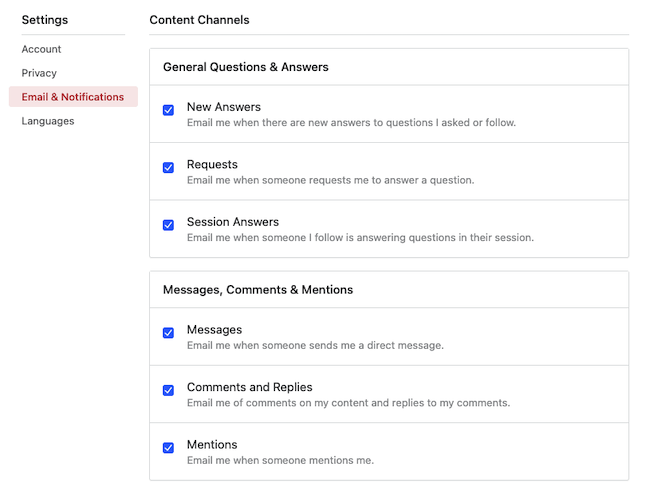Go to Privacy settings
The height and width of the screenshot is (487, 650).
[39, 73]
